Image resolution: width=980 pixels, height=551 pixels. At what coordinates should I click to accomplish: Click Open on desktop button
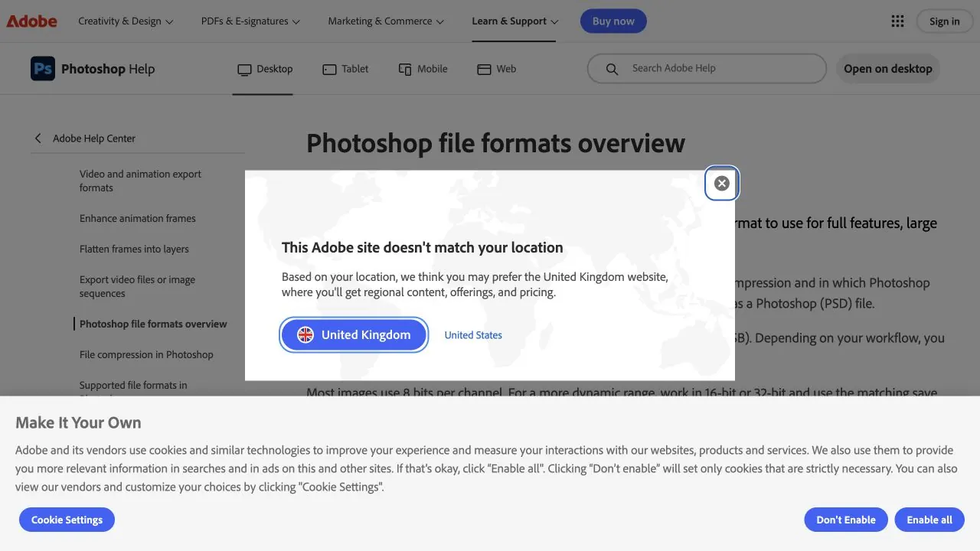click(888, 69)
